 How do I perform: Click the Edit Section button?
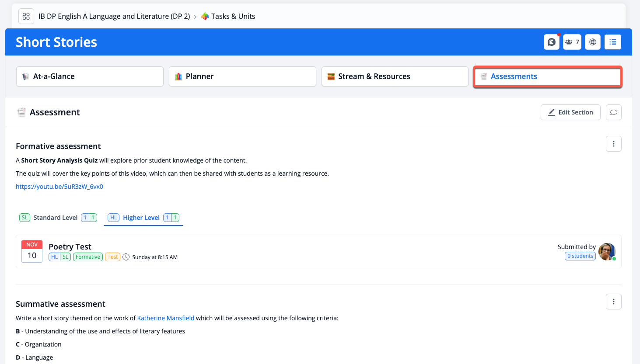[x=570, y=112]
